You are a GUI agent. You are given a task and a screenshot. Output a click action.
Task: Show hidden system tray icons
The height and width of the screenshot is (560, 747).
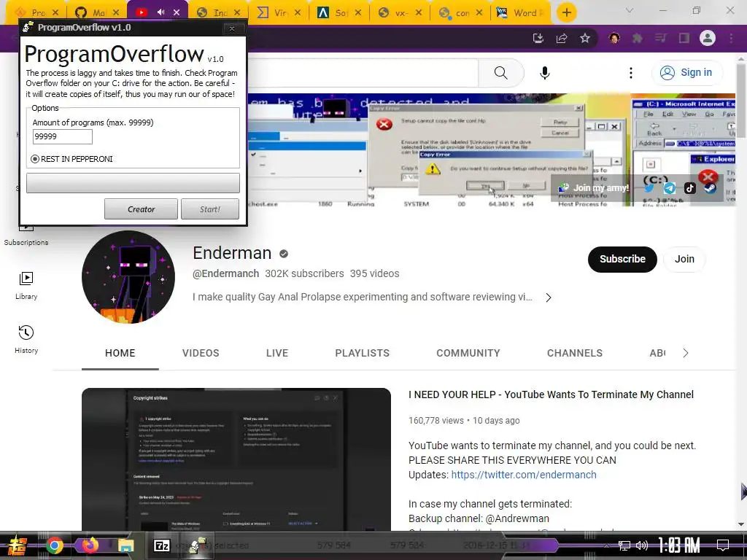pos(606,545)
